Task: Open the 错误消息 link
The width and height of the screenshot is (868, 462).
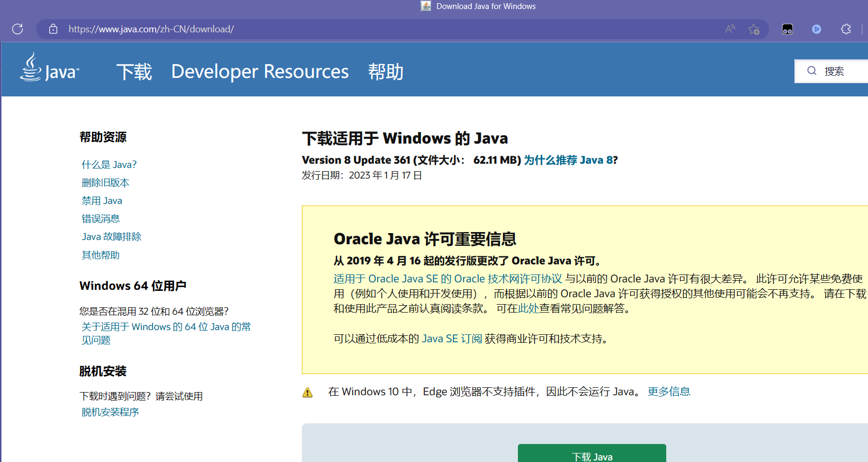Action: (101, 219)
